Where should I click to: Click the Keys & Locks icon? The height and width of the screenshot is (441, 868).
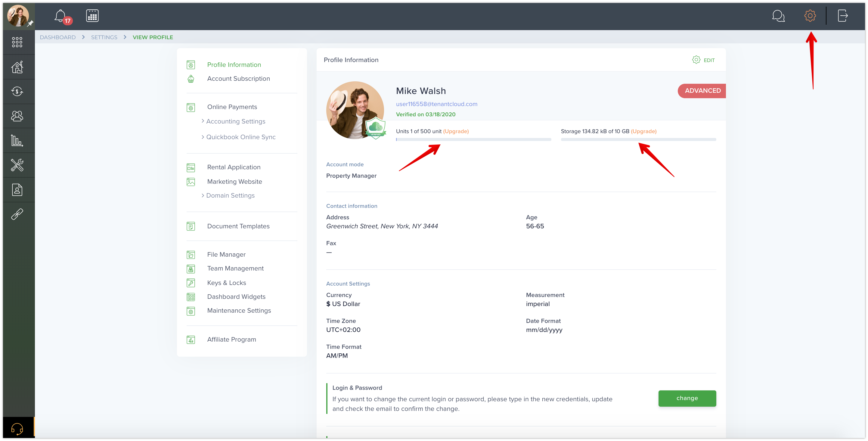point(191,283)
